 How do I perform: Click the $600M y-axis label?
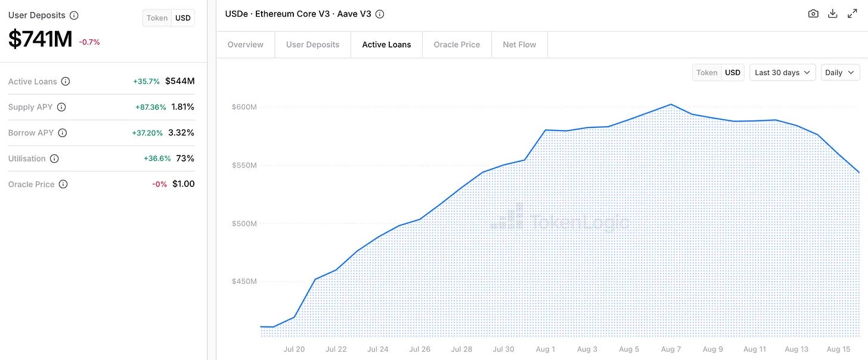[244, 107]
